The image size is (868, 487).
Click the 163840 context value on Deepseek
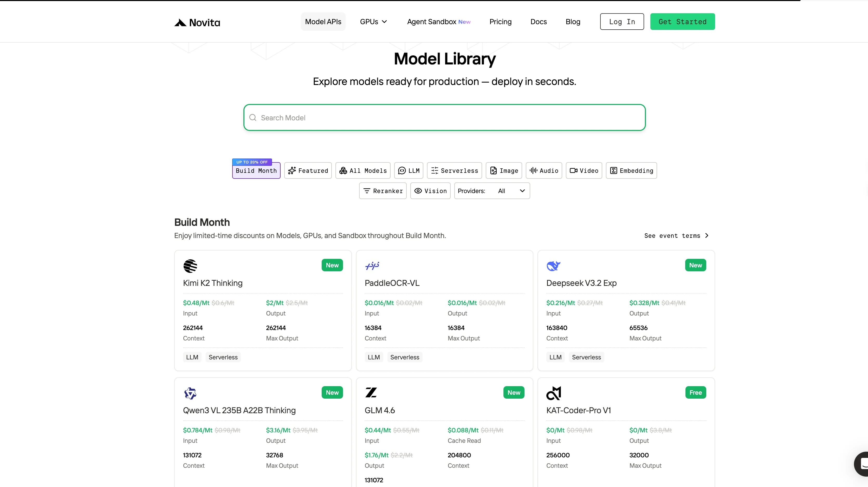pyautogui.click(x=557, y=328)
